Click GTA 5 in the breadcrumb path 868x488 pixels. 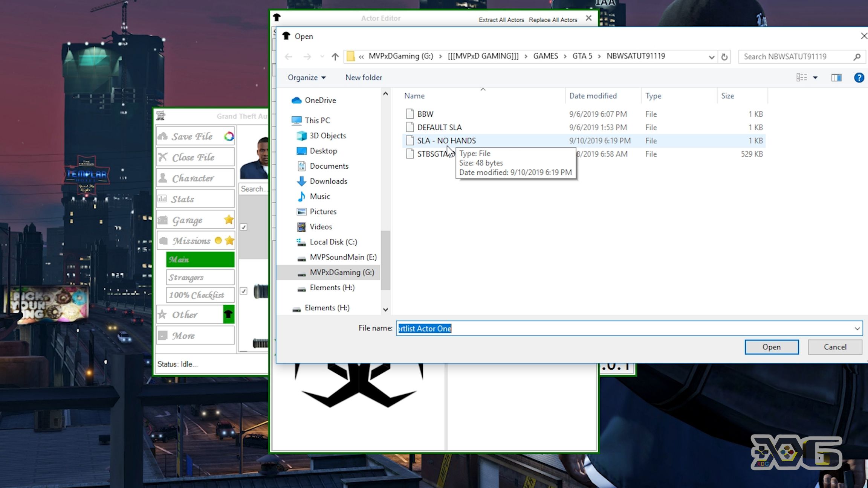click(582, 56)
